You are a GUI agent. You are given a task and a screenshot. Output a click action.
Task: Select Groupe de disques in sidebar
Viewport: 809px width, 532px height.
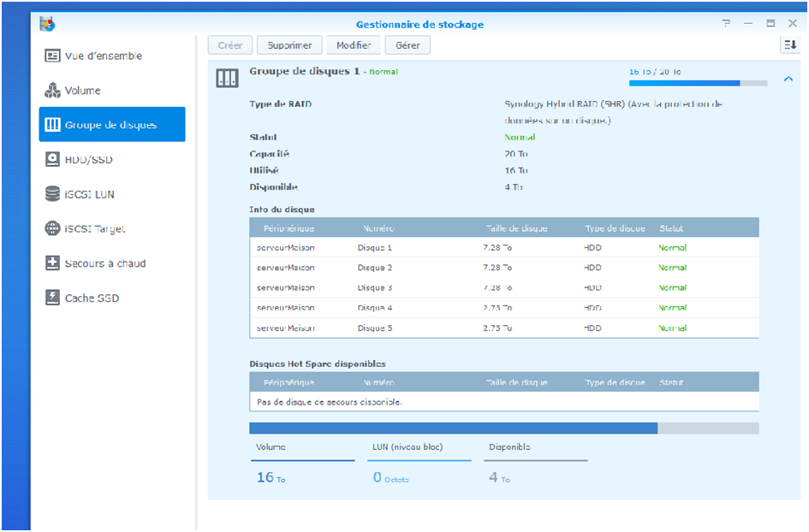(x=111, y=125)
